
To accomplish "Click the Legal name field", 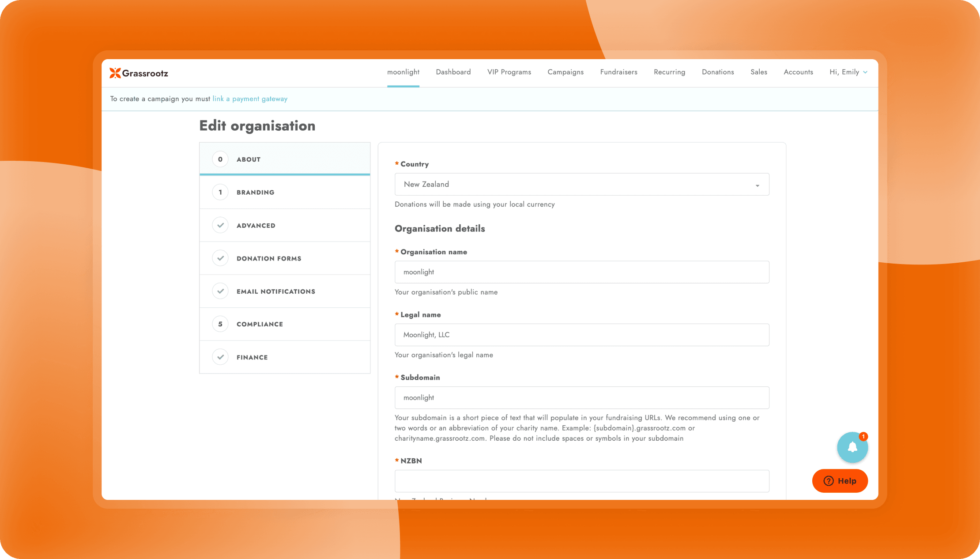I will pos(582,335).
